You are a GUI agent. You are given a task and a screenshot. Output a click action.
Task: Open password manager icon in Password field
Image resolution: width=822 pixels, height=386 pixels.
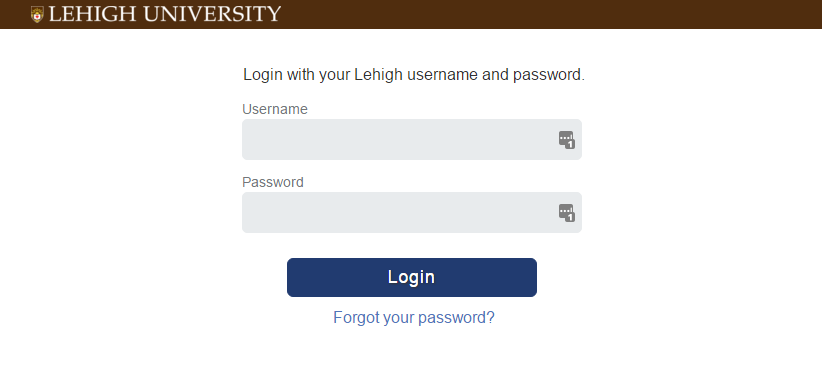pos(567,213)
